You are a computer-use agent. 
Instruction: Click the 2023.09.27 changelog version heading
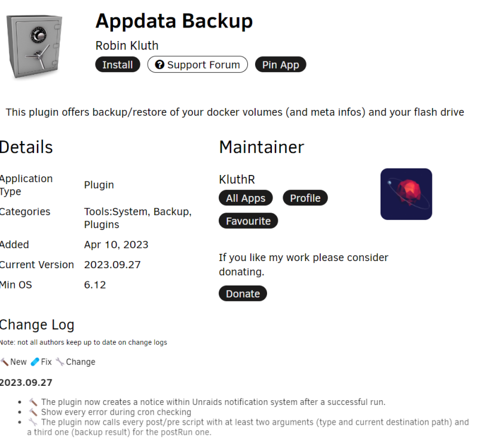26,383
